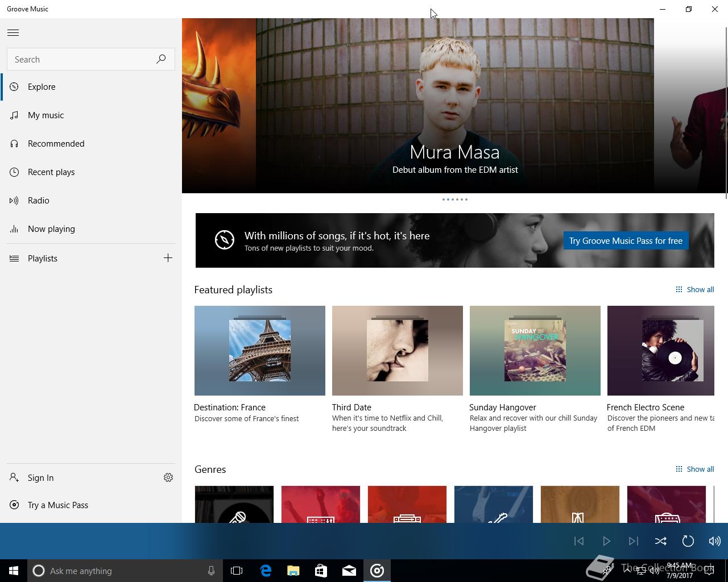Viewport: 728px width, 582px height.
Task: Click the compass icon on promo banner
Action: pos(225,240)
